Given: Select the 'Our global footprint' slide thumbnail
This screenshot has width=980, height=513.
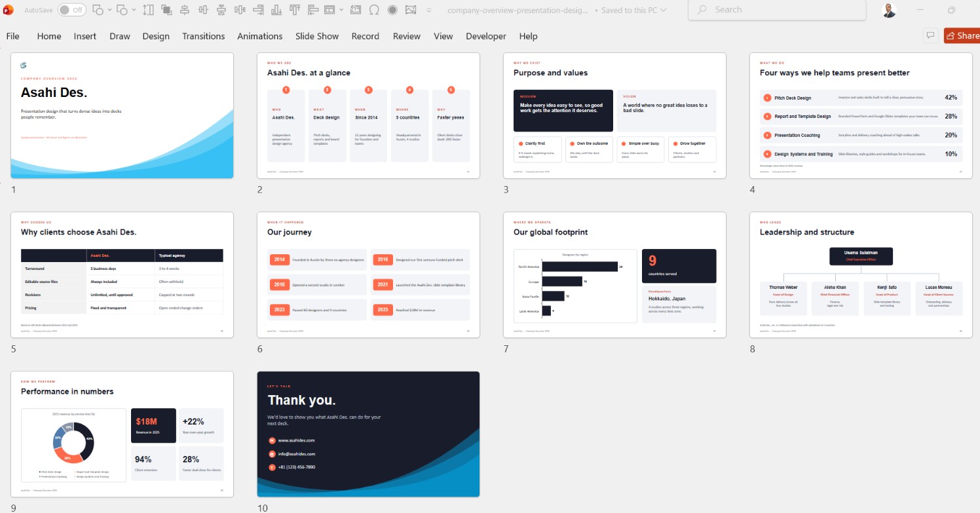Looking at the screenshot, I should (x=614, y=275).
